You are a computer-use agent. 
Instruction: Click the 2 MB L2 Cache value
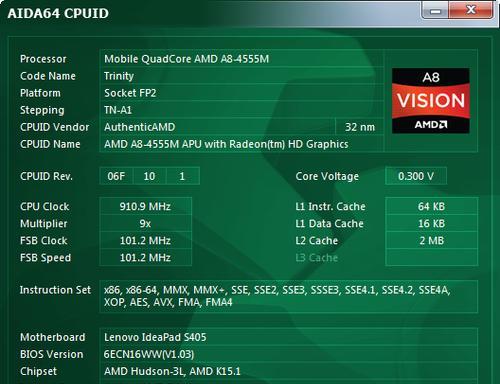point(431,240)
